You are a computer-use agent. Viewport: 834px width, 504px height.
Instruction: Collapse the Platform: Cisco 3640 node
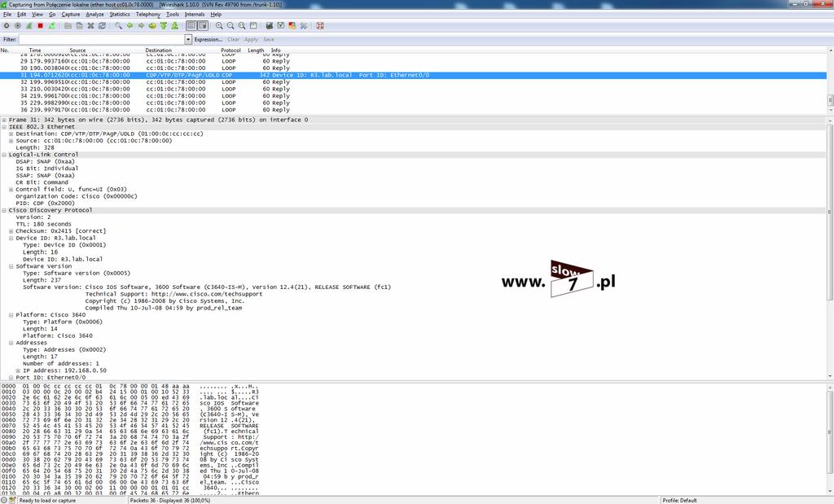[11, 315]
